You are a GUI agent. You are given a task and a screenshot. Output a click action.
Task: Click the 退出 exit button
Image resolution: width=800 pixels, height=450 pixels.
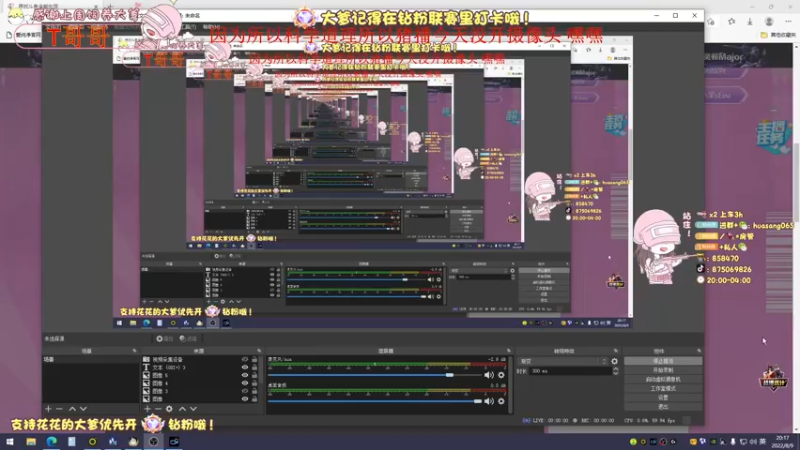click(663, 407)
